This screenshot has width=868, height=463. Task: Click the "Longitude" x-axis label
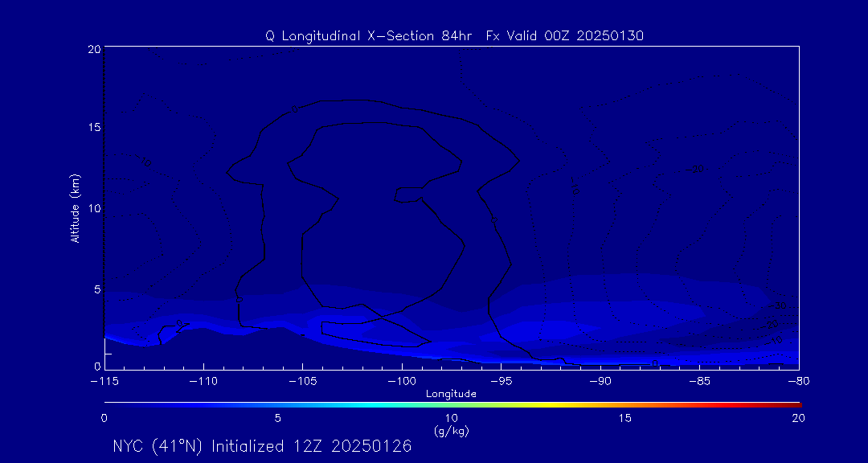tap(451, 394)
